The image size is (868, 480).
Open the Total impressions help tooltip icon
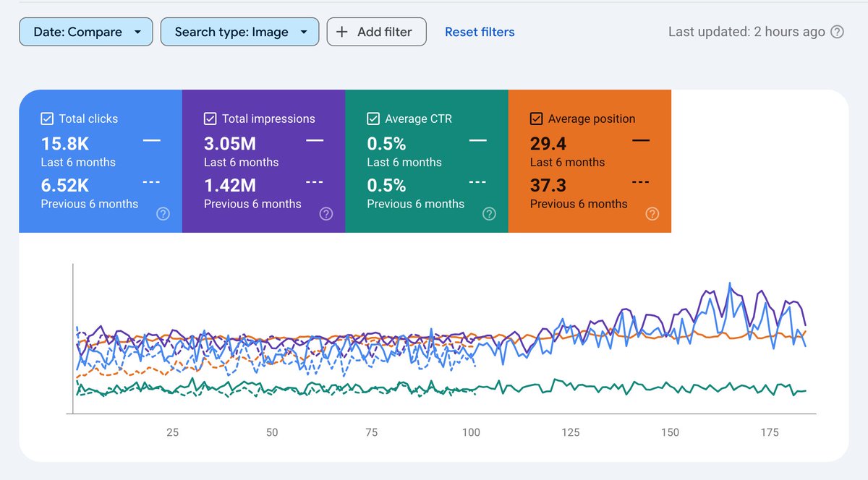[x=326, y=213]
